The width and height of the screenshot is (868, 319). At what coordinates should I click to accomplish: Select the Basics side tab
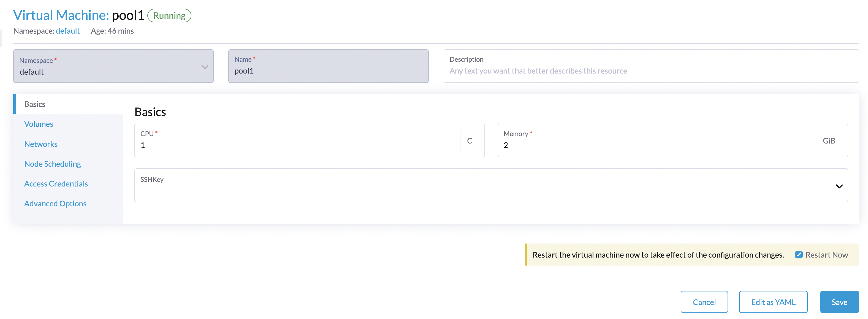coord(35,104)
